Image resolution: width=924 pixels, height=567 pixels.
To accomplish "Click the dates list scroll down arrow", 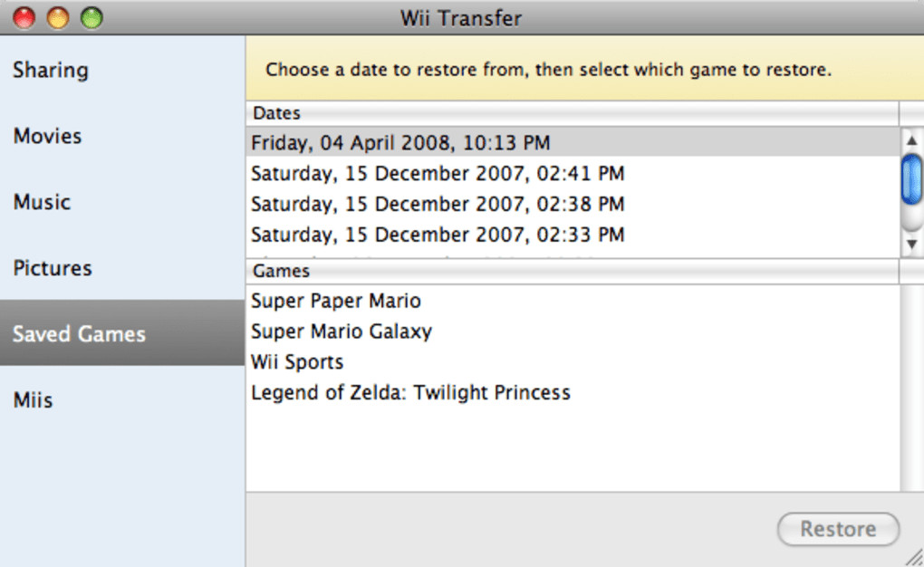I will click(911, 245).
